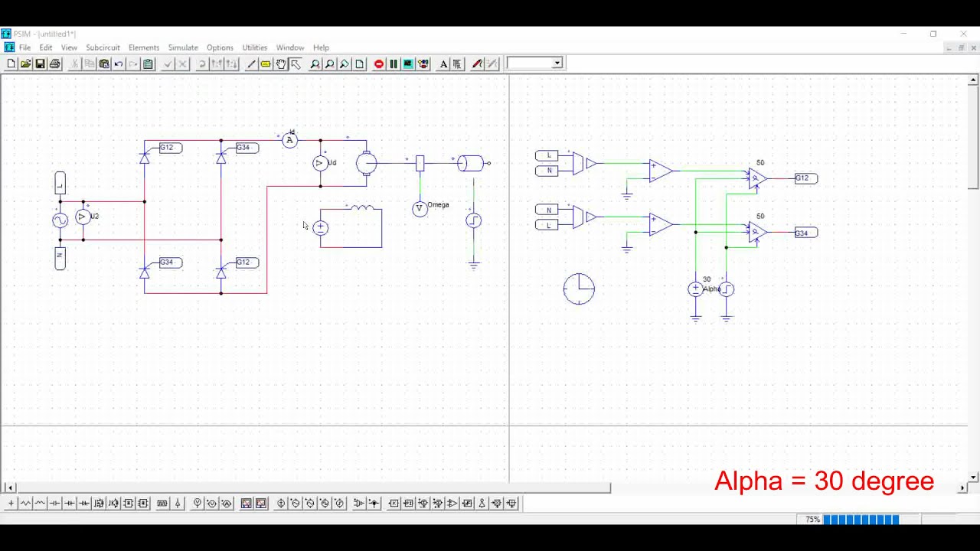This screenshot has height=551, width=980.
Task: Choose the arrow selection tool
Action: (296, 64)
